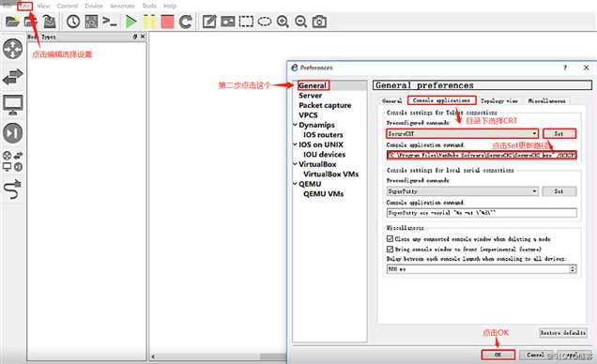
Task: Open the Device menu
Action: click(94, 6)
